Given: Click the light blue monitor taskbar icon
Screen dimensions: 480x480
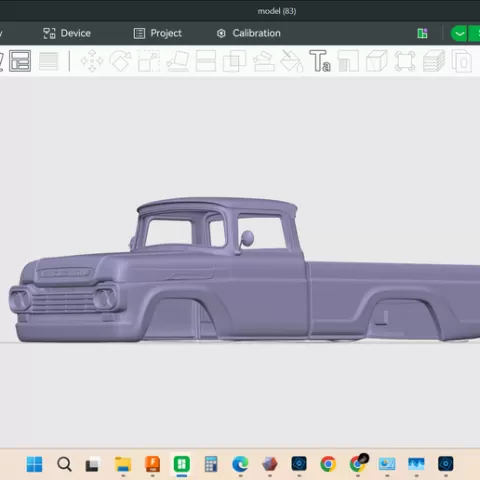Looking at the screenshot, I should coord(387,464).
